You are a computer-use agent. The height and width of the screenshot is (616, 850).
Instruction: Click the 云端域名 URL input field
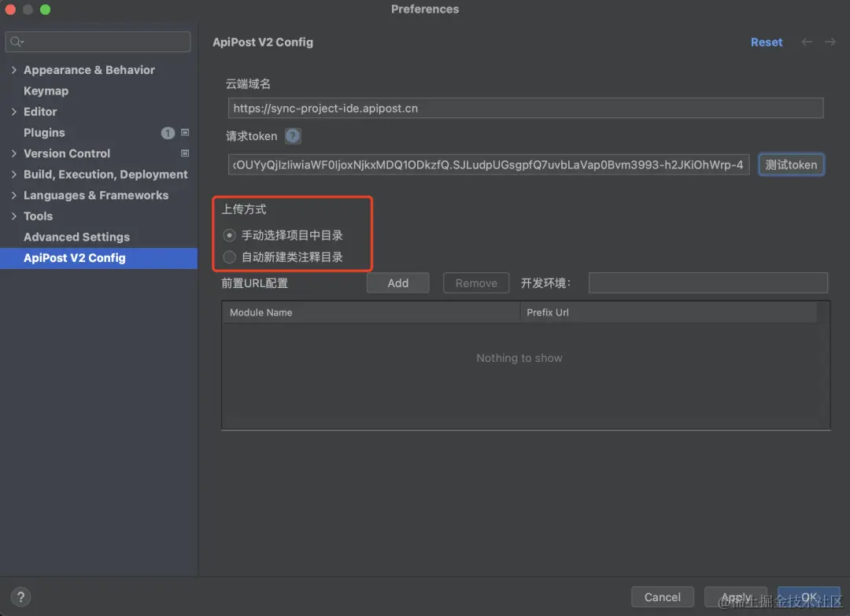coord(525,108)
